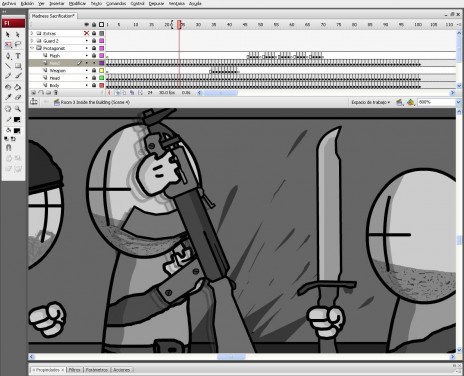Collapse the Protagonist layer folder
464x376 pixels.
click(32, 48)
